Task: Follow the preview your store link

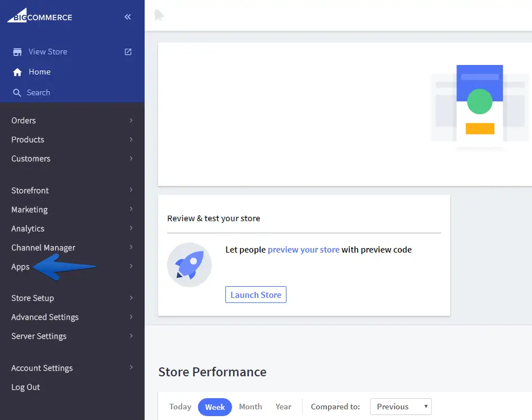Action: click(x=303, y=250)
